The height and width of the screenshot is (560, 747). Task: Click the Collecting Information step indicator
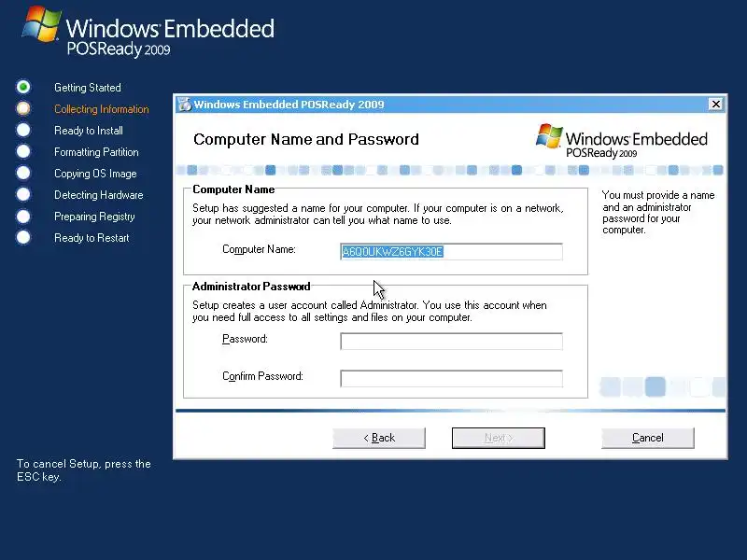22,108
